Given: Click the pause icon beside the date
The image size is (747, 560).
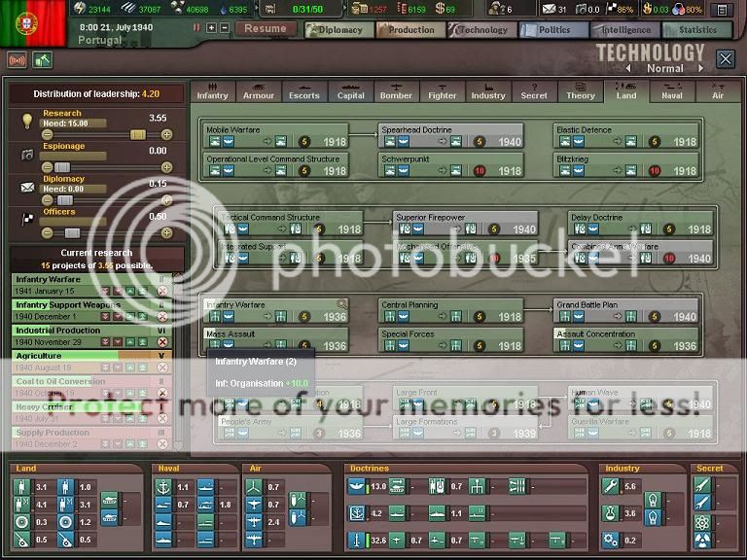Looking at the screenshot, I should pos(197,28).
